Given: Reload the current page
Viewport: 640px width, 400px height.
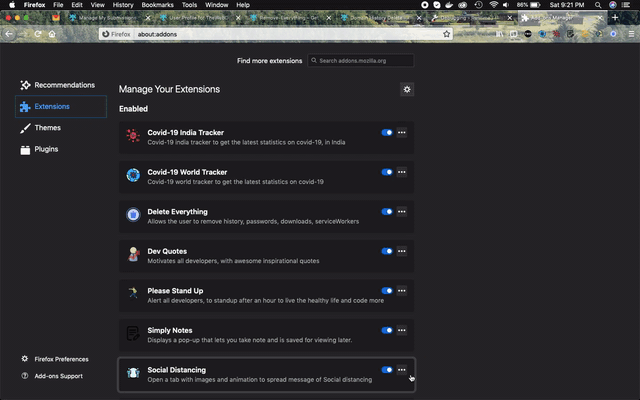Looking at the screenshot, I should tap(38, 34).
